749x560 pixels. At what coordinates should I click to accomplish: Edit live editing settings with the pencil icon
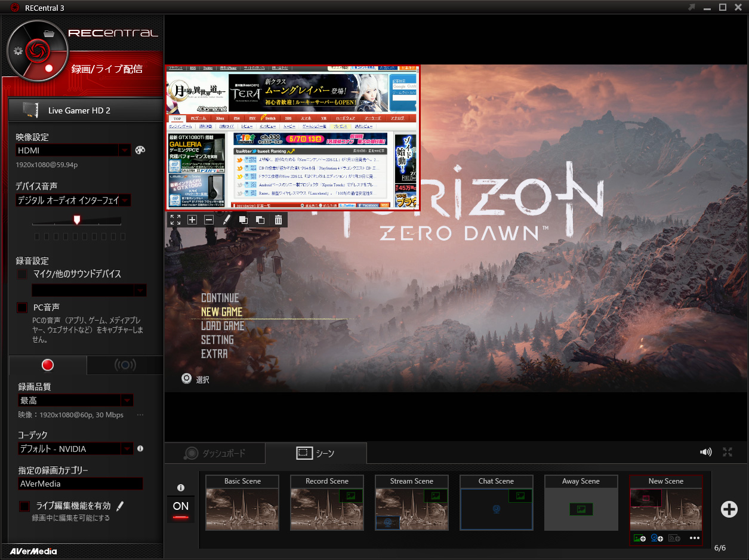[x=120, y=506]
